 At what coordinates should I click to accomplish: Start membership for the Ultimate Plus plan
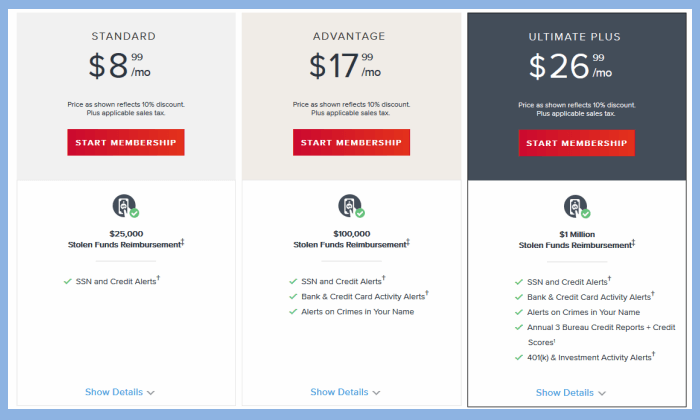(x=577, y=143)
